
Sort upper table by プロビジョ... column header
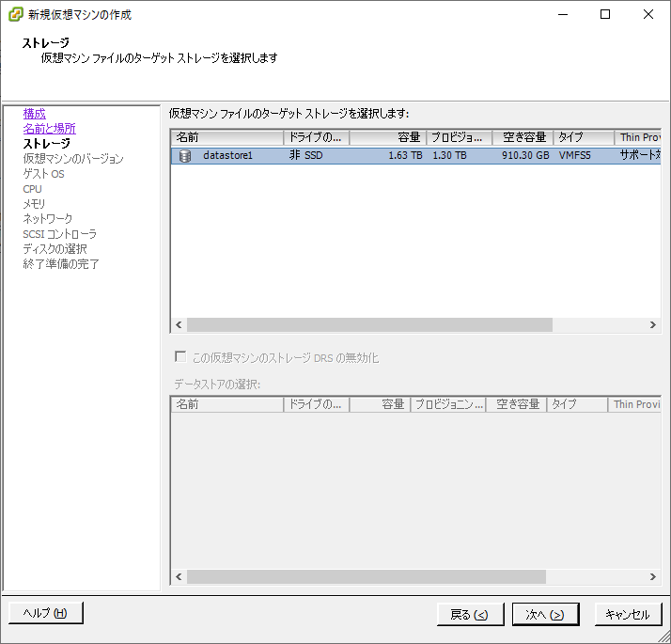(x=460, y=137)
